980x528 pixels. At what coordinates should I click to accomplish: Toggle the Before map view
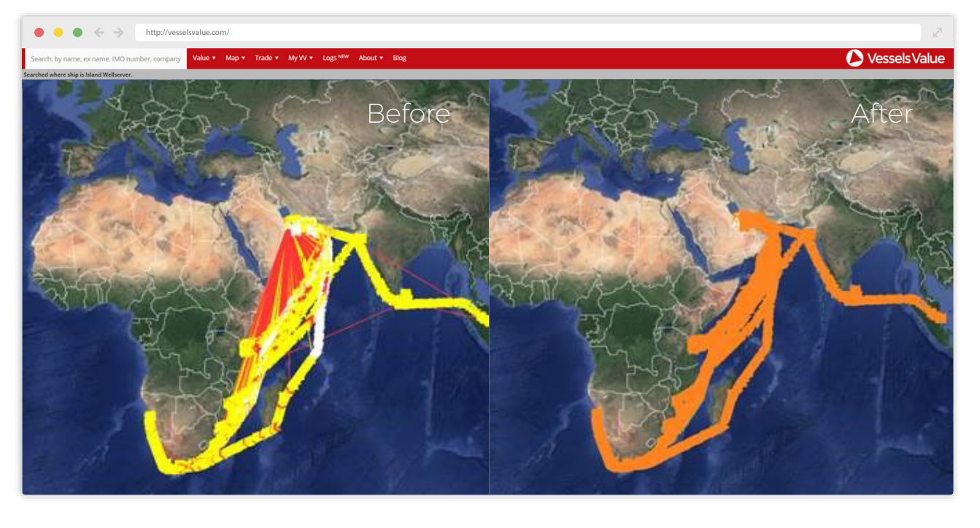[411, 114]
